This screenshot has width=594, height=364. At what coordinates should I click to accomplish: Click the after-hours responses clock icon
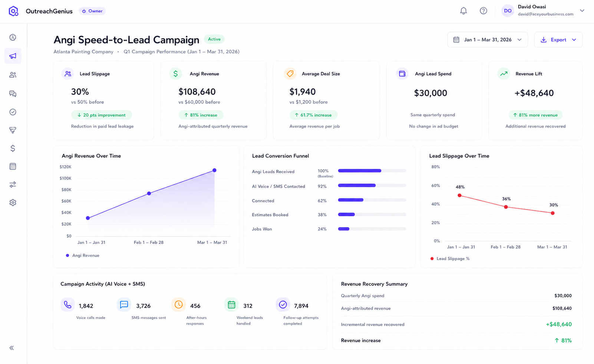coord(178,305)
